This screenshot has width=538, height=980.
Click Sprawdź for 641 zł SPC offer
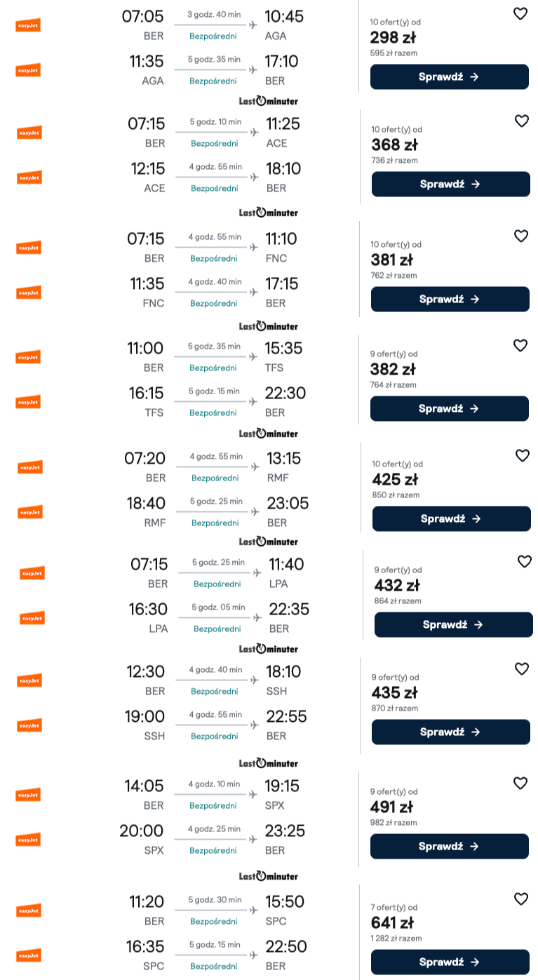pos(450,962)
